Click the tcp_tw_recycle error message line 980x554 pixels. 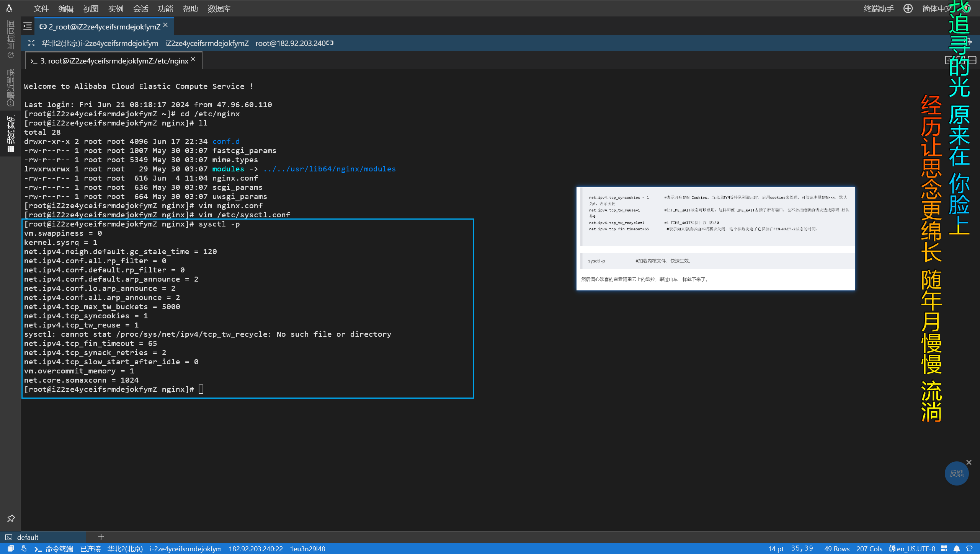207,334
